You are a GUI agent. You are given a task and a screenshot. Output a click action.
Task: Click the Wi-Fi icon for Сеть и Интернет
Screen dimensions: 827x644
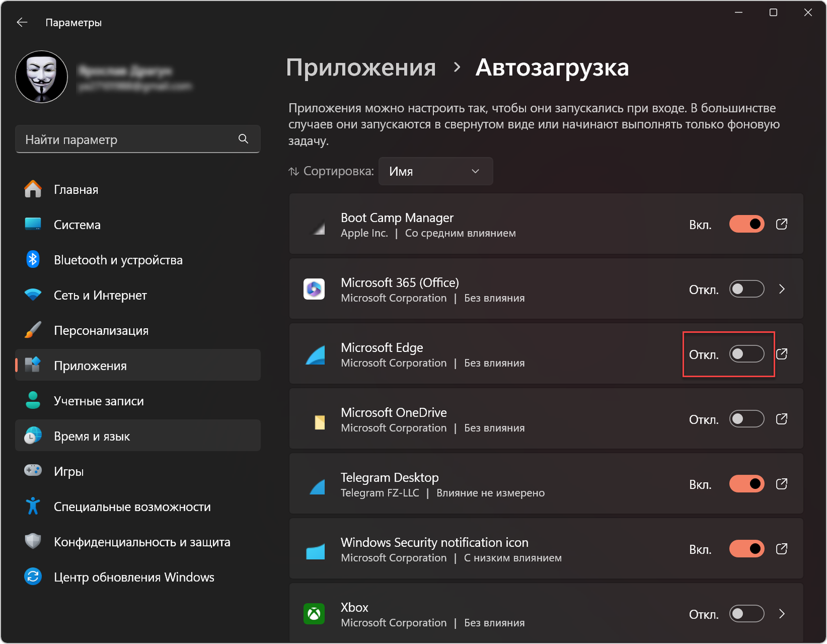[33, 295]
